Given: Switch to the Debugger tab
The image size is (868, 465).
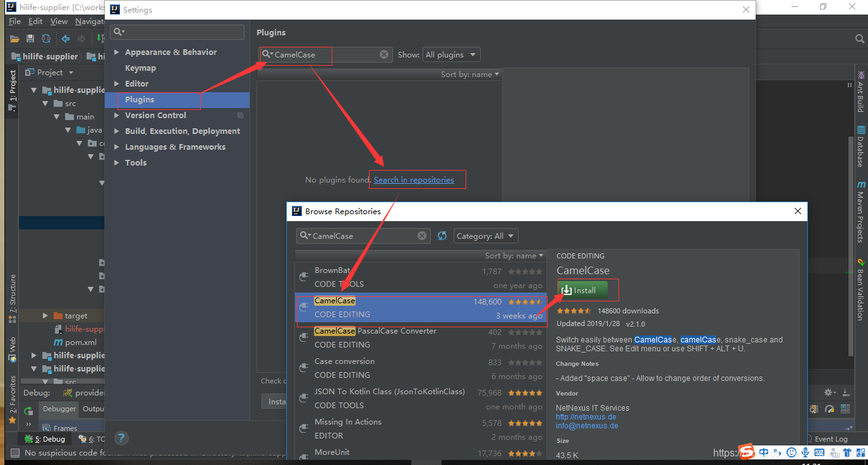Looking at the screenshot, I should [59, 409].
